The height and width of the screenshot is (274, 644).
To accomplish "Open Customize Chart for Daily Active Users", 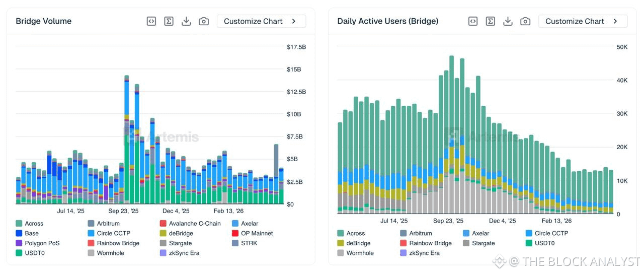I will [x=583, y=21].
